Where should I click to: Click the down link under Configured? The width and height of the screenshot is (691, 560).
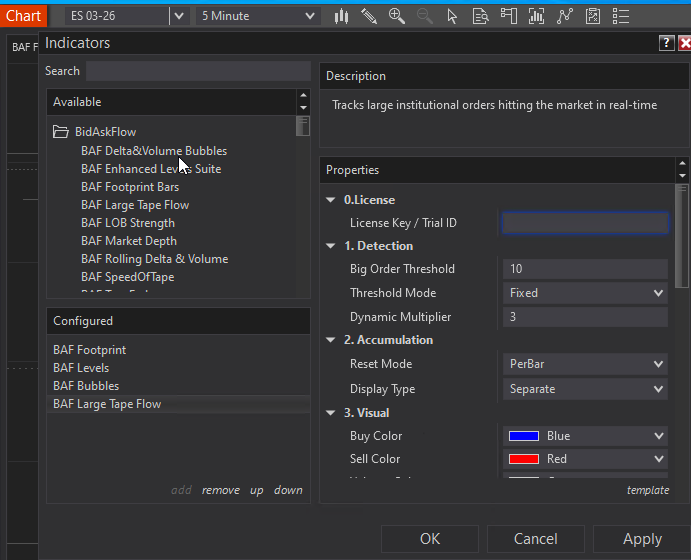(x=288, y=490)
